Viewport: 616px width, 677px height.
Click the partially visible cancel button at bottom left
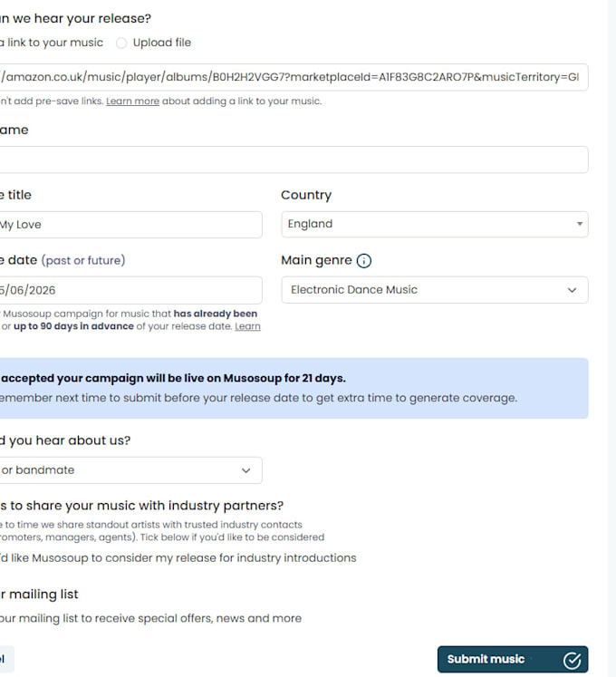pyautogui.click(x=6, y=659)
